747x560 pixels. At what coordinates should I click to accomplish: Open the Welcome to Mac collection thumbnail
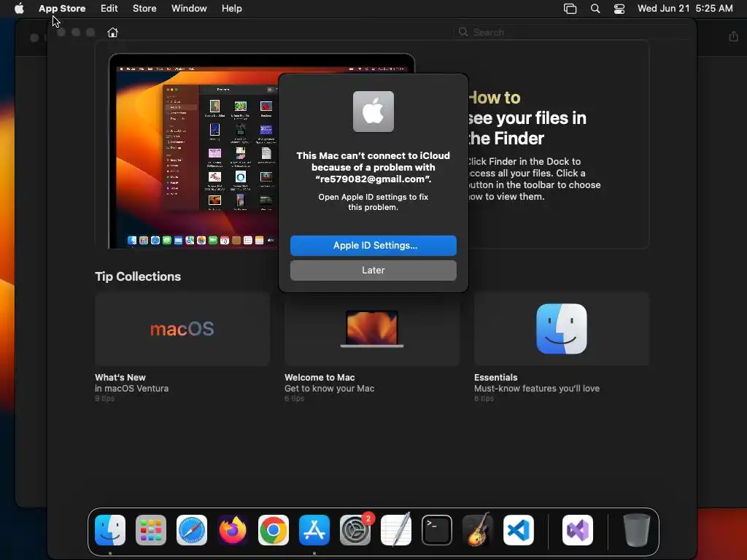[x=371, y=329]
